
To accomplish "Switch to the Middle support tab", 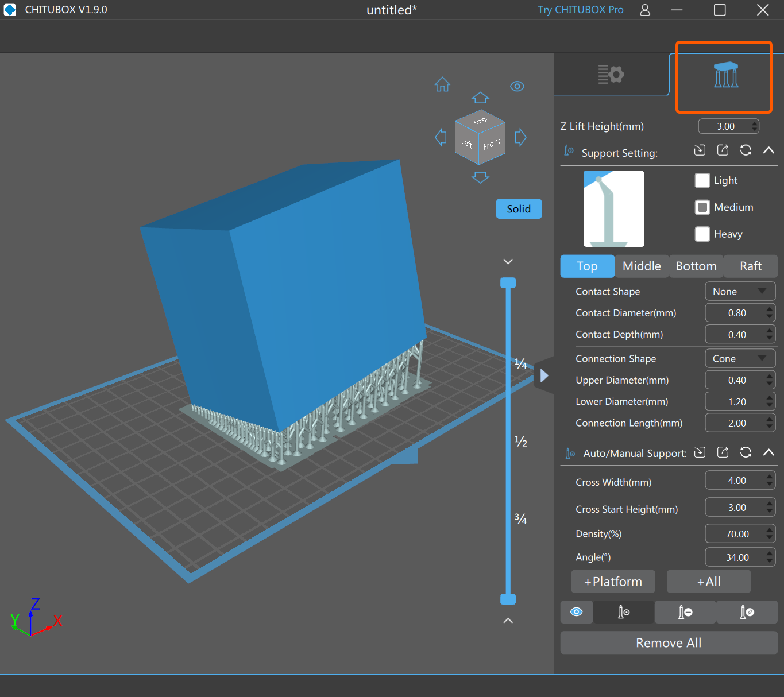I will tap(642, 266).
